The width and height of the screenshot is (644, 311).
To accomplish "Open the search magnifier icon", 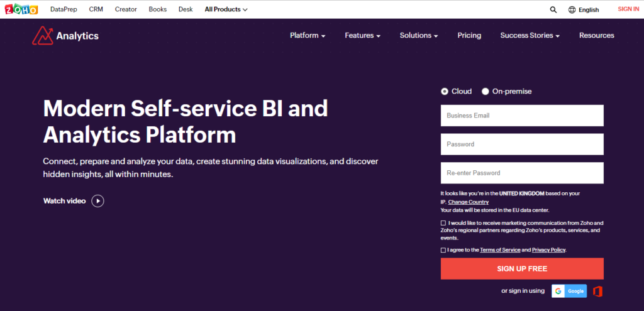I will (x=553, y=10).
